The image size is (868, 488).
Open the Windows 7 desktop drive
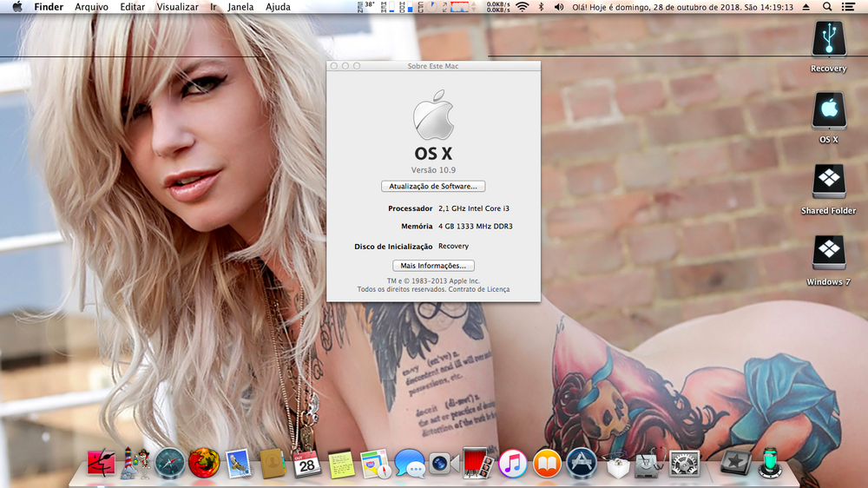[828, 254]
